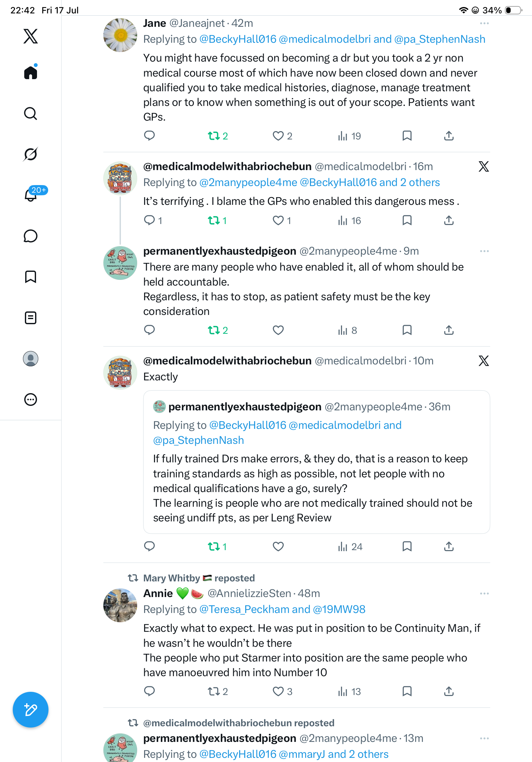Open the search icon in sidebar
The image size is (532, 762).
[x=31, y=114]
